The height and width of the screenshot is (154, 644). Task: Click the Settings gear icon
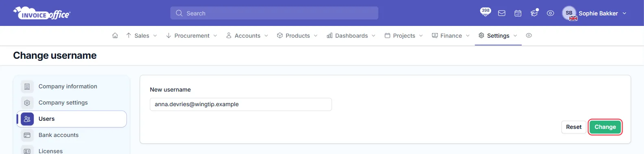pyautogui.click(x=481, y=36)
